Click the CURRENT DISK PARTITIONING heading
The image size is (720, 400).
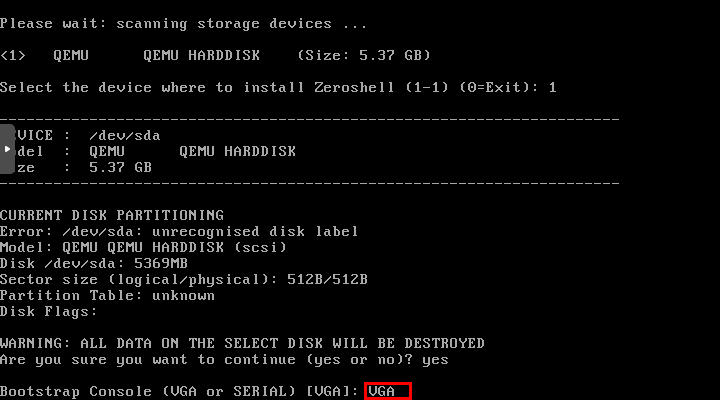[112, 215]
